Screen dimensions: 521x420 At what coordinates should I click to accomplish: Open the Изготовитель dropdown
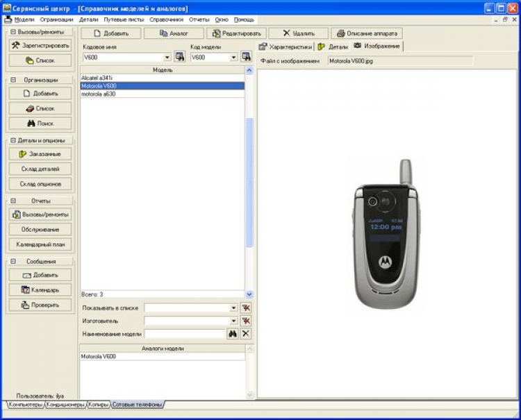click(x=233, y=321)
